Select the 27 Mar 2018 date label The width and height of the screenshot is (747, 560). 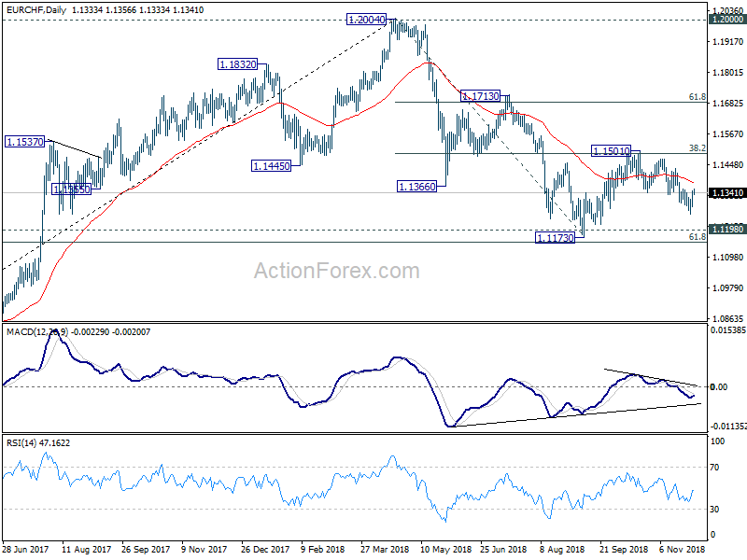pos(385,549)
